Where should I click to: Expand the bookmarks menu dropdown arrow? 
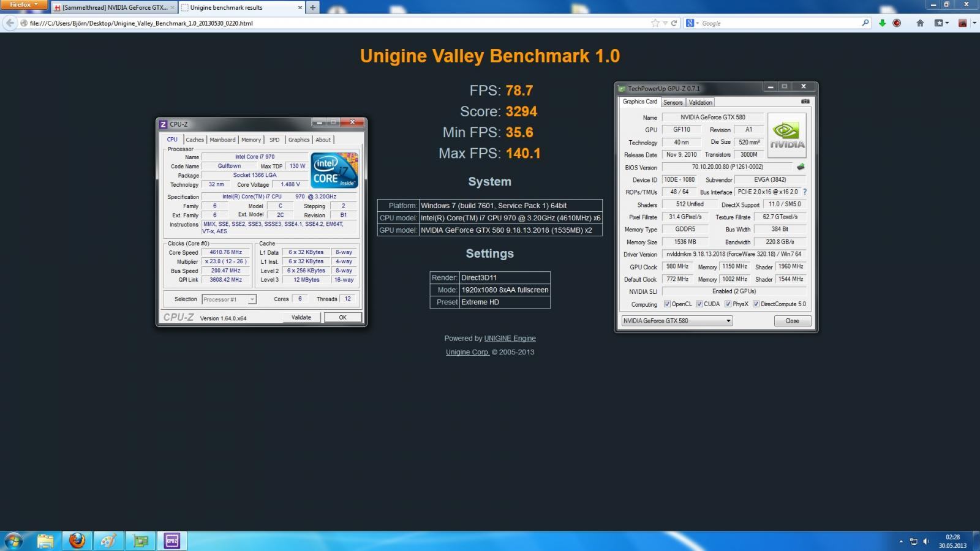click(947, 23)
